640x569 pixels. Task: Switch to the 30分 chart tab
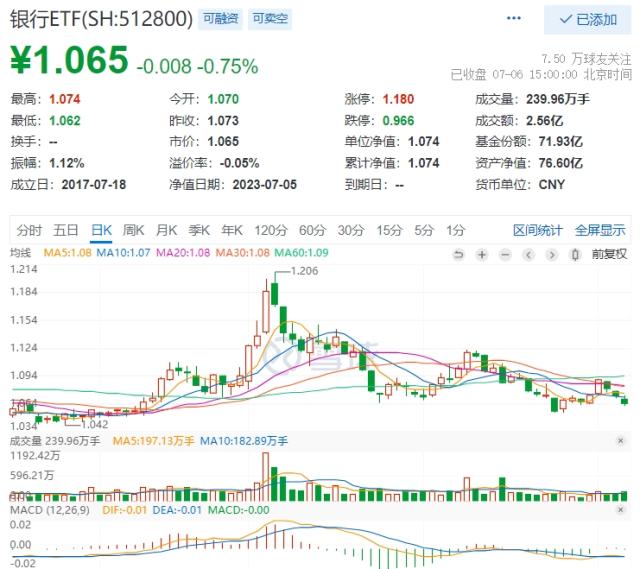tap(351, 230)
